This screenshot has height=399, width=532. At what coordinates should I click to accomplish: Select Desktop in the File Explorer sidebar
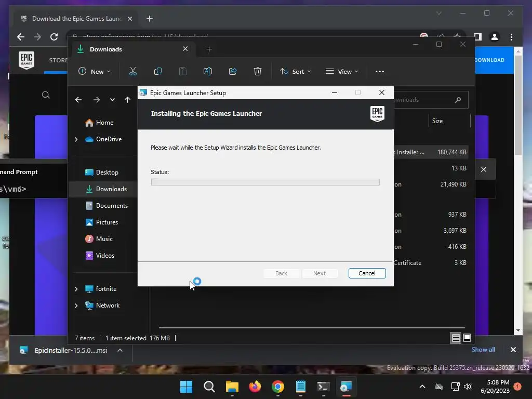[101, 172]
